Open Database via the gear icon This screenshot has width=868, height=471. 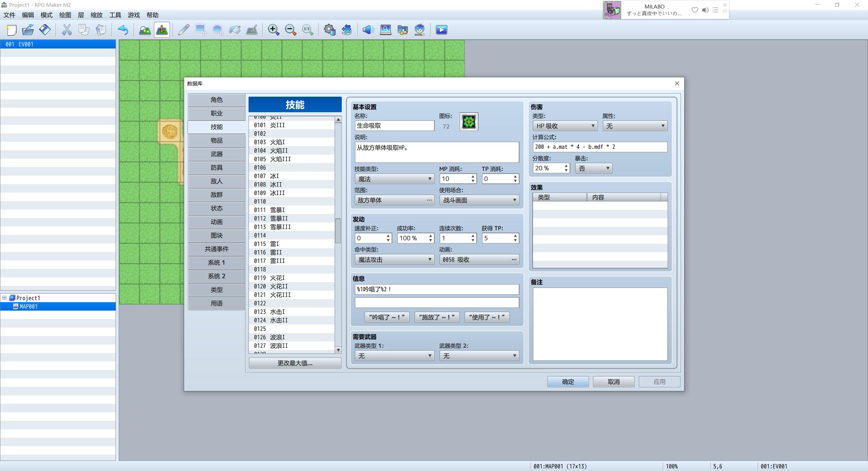coord(330,30)
